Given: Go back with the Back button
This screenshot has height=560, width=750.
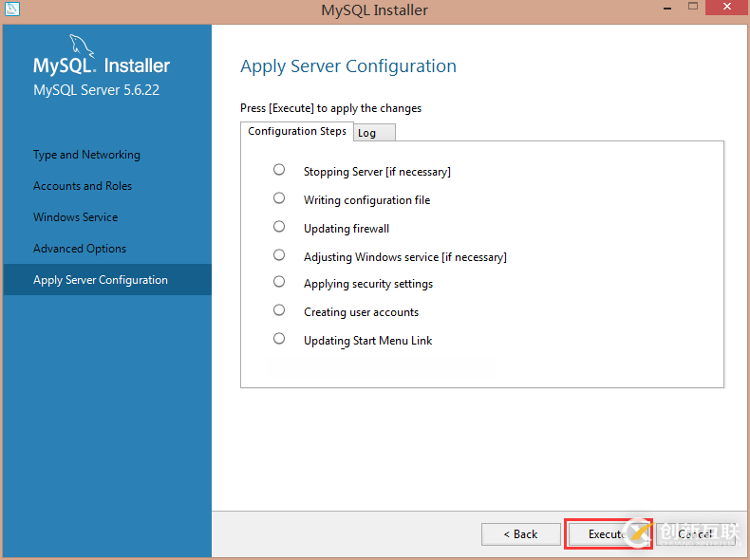Looking at the screenshot, I should pyautogui.click(x=520, y=534).
